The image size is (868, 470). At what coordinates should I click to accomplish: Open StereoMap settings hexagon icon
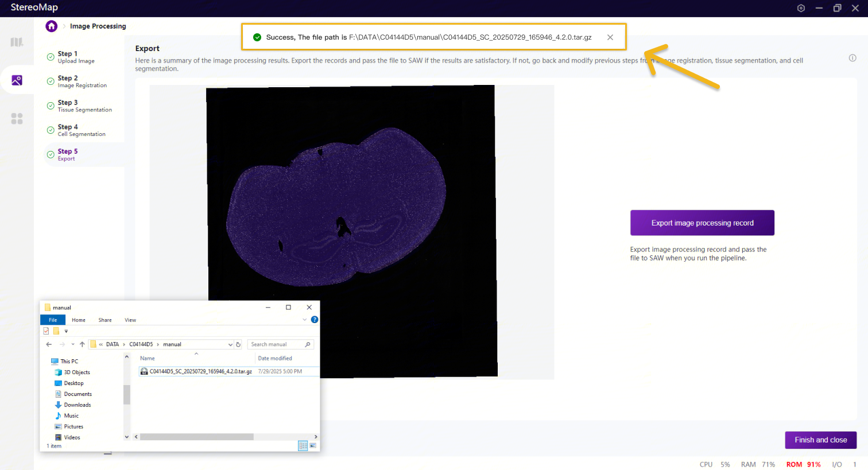[x=801, y=8]
